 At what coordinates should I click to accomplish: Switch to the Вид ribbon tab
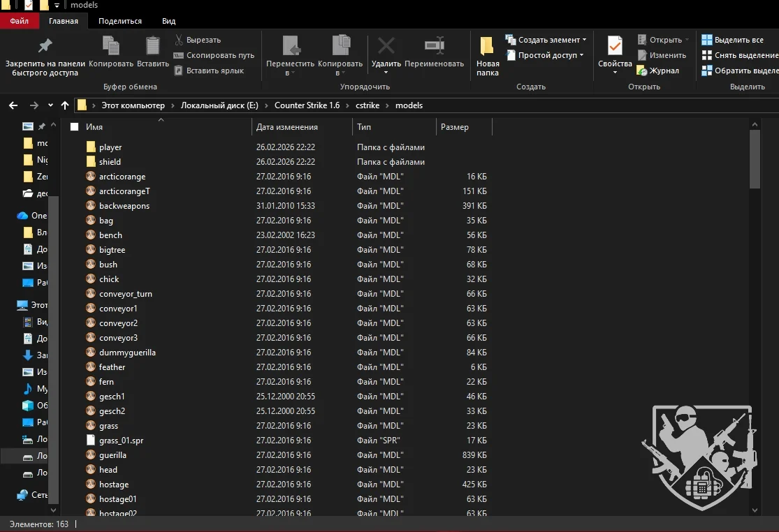(168, 21)
